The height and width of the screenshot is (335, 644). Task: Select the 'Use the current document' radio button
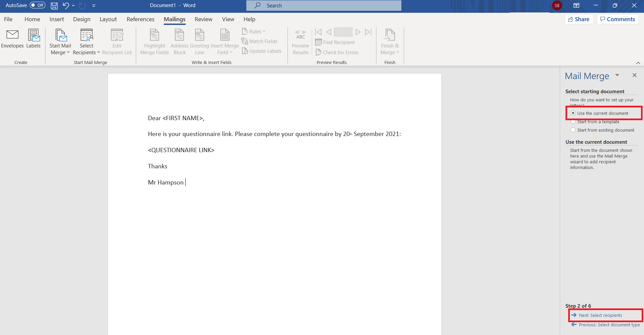(x=573, y=113)
